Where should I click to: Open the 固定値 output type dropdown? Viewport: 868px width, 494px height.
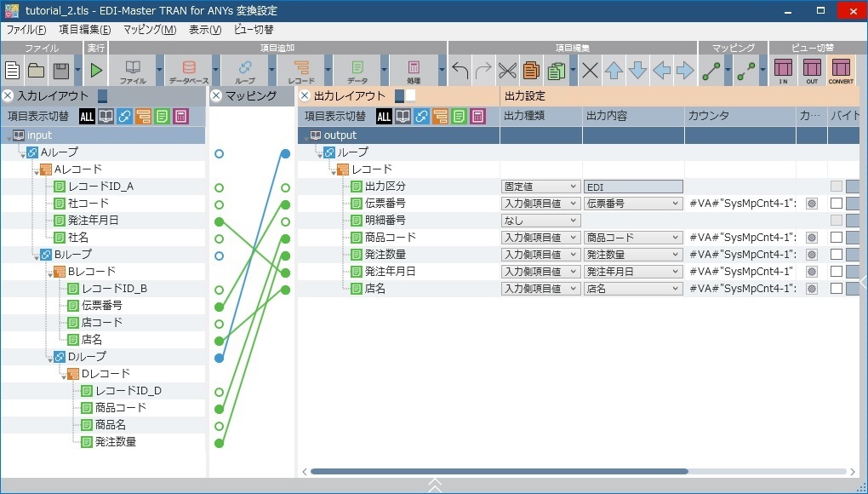[x=540, y=187]
